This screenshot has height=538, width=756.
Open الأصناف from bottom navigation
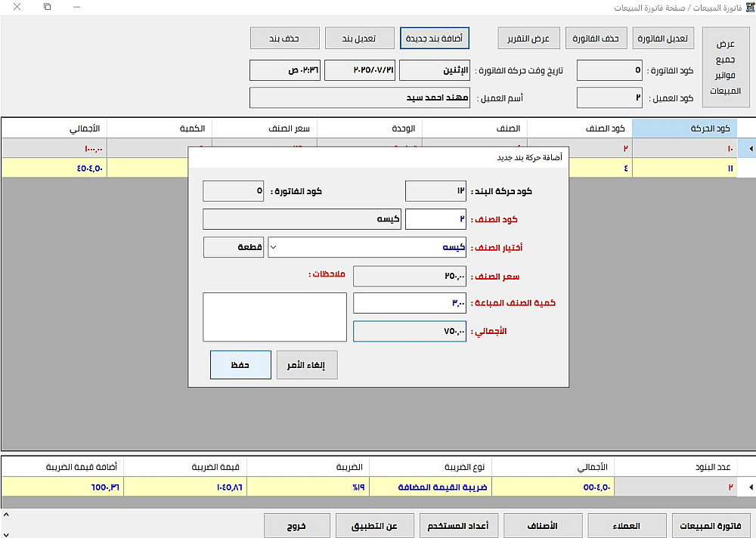(543, 525)
